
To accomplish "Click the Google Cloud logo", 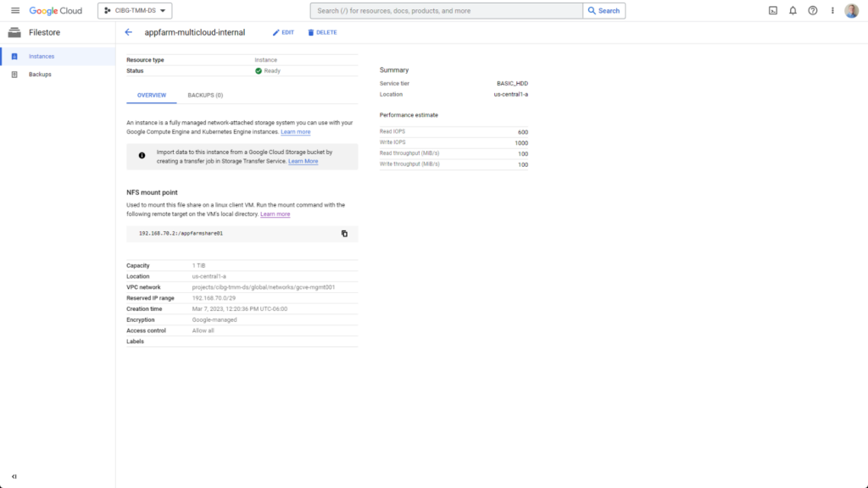I will pos(56,11).
